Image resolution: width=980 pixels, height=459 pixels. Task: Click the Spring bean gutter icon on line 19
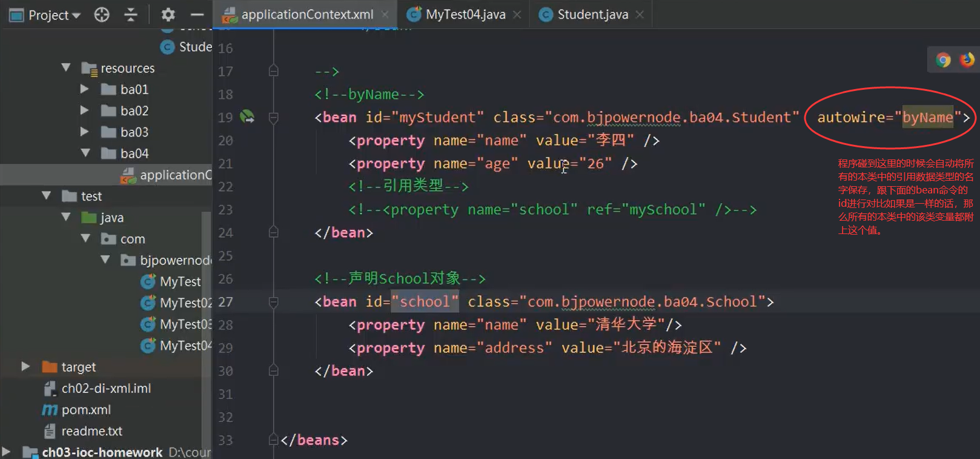[x=247, y=116]
